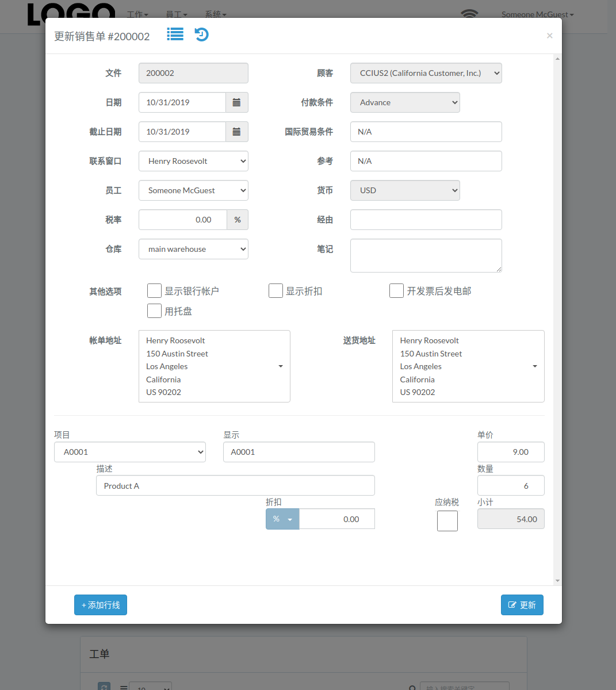Open the history icon next to list icon

click(x=201, y=34)
